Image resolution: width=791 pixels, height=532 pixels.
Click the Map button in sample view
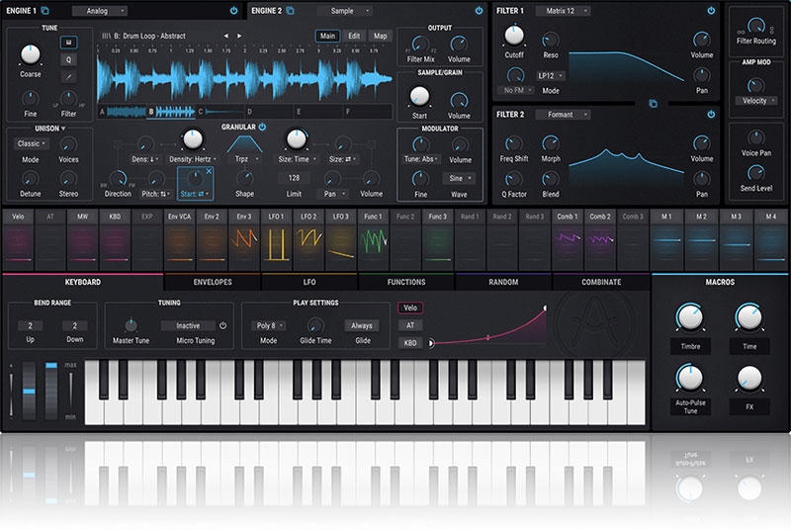[381, 37]
